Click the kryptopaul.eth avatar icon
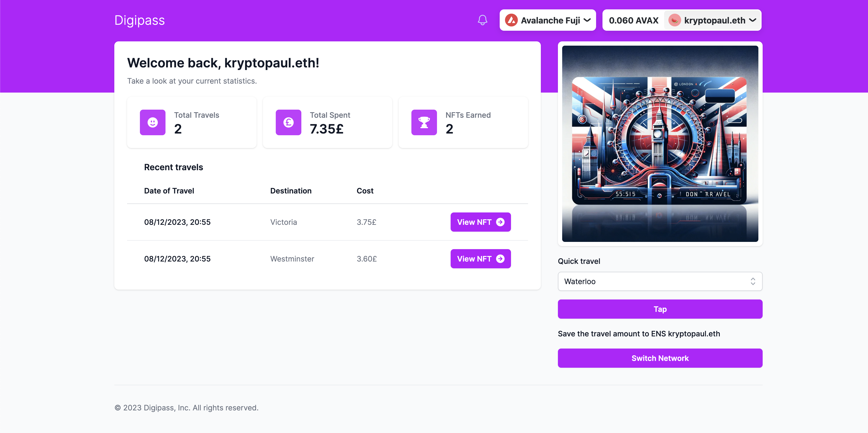 [x=674, y=20]
